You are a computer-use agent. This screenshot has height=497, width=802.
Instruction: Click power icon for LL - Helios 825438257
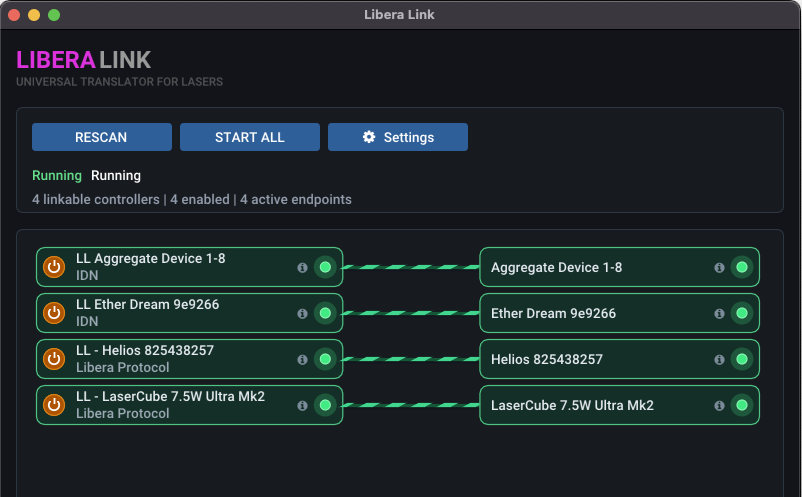pos(54,359)
